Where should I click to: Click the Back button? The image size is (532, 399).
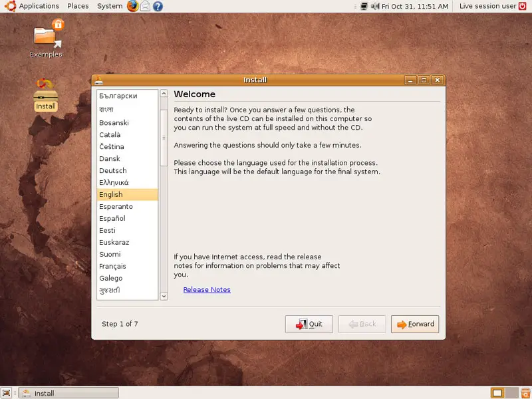(362, 325)
